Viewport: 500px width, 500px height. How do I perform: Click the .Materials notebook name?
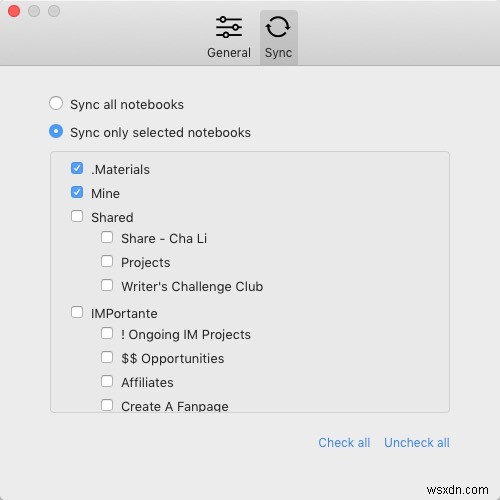[x=120, y=170]
